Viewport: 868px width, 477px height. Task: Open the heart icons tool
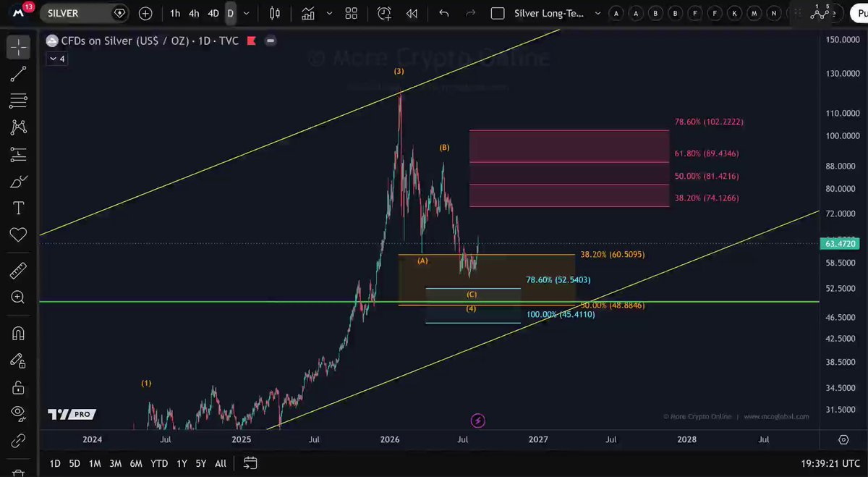coord(18,235)
